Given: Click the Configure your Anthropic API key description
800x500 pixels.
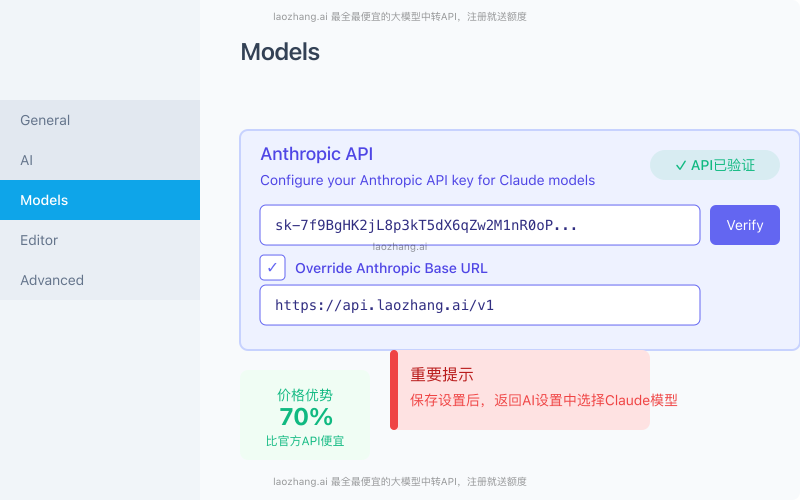Looking at the screenshot, I should pos(428,181).
